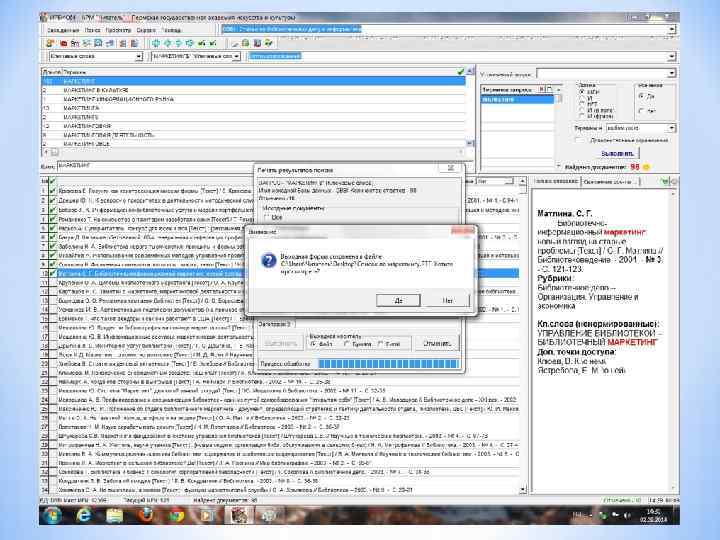
Task: Close the print results dialog with X
Action: click(x=450, y=169)
